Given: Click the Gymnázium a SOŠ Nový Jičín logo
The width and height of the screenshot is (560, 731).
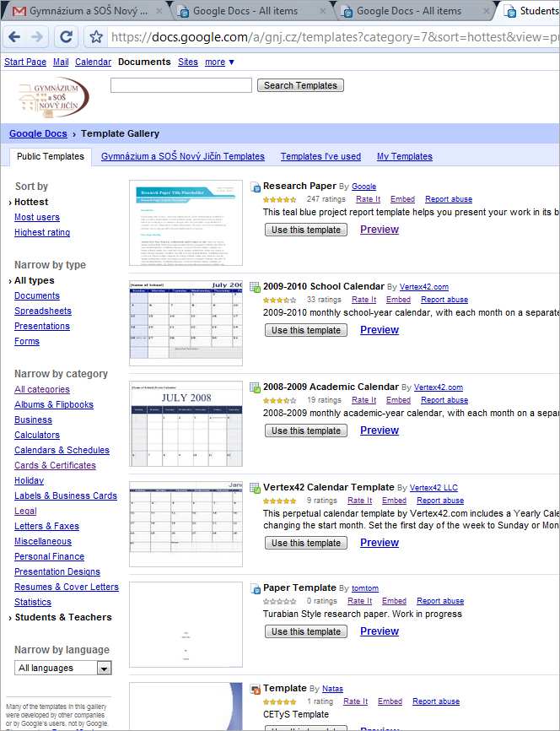Looking at the screenshot, I should point(54,97).
